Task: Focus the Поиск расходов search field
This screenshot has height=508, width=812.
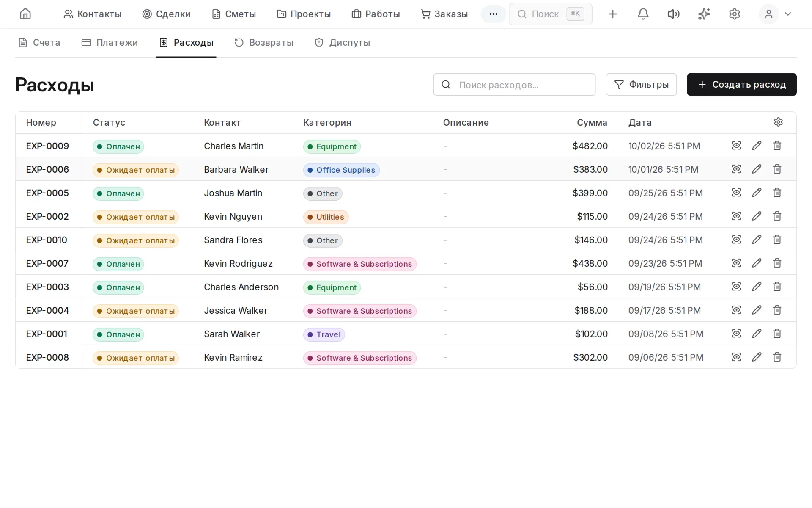Action: tap(514, 85)
